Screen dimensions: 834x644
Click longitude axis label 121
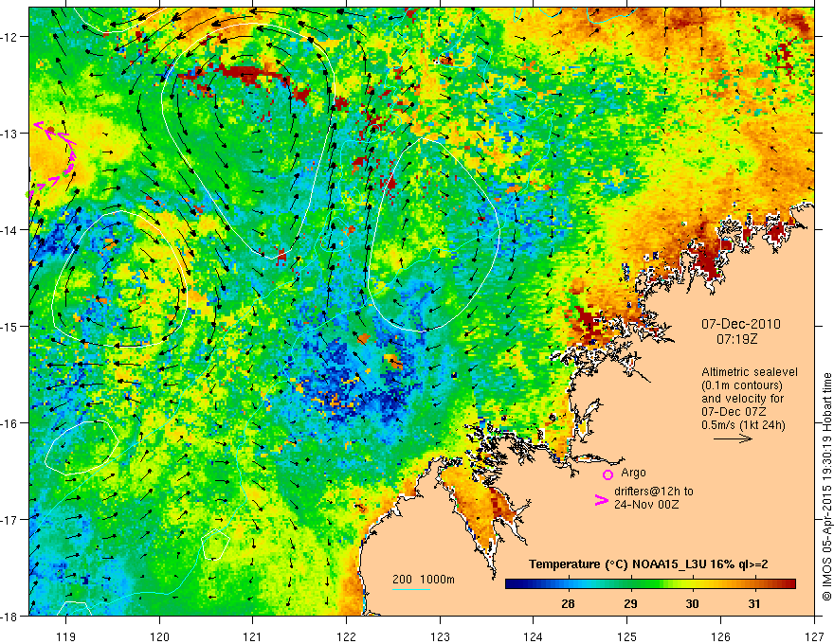[253, 636]
